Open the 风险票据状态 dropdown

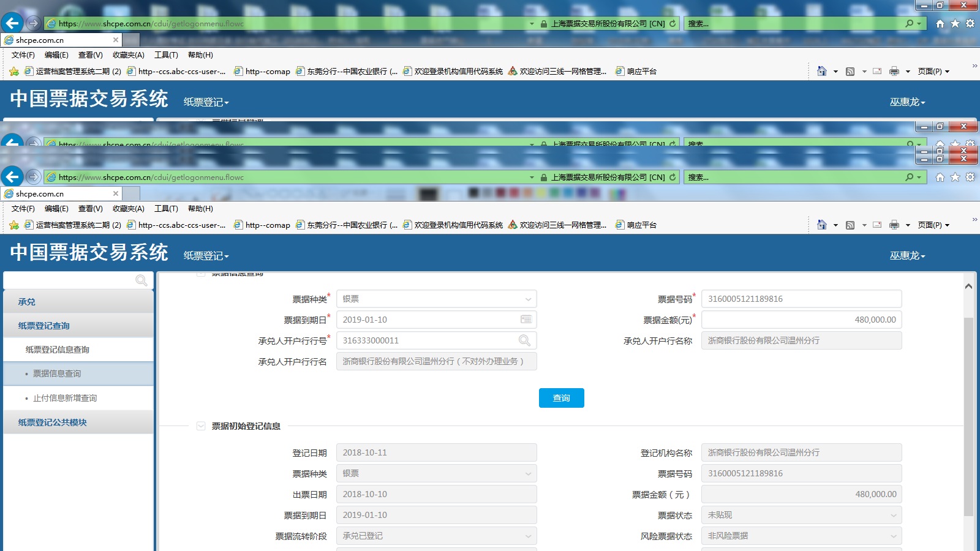pos(893,536)
